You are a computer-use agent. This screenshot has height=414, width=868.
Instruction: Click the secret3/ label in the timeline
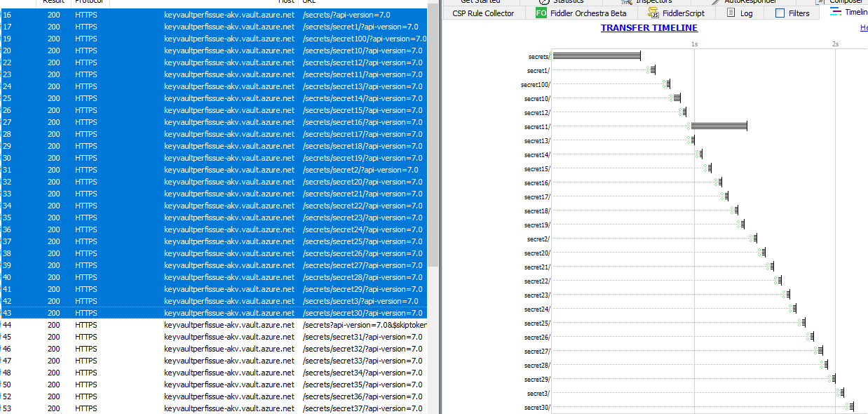point(539,394)
